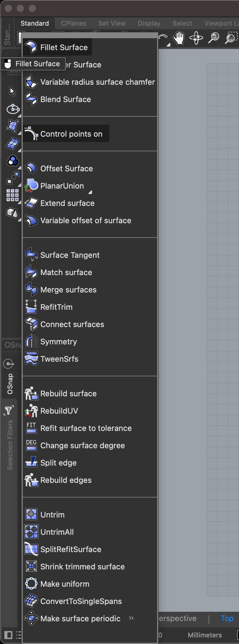The image size is (239, 644).
Task: Choose the Symmetry tool icon
Action: (x=31, y=342)
